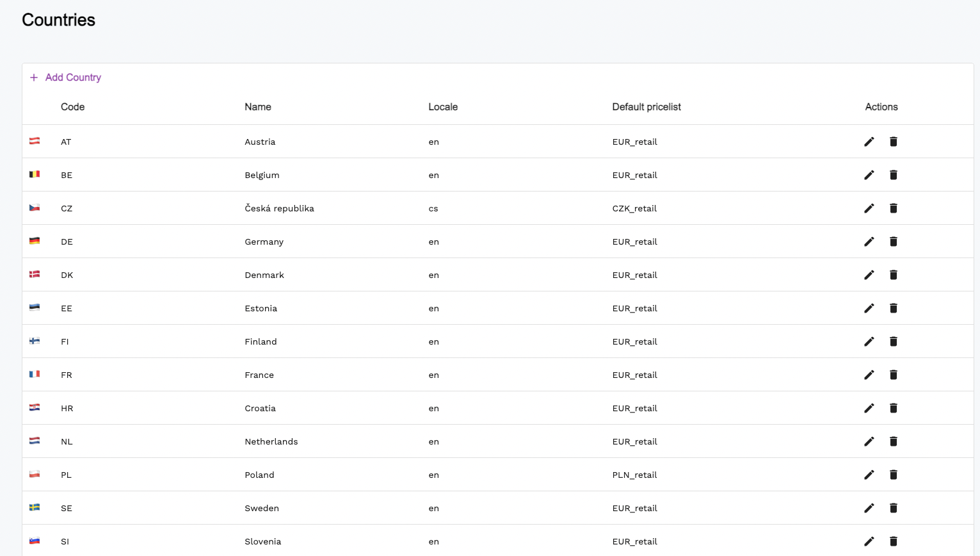Click Austria's EUR_retail pricelist cell
Viewport: 980px width, 556px height.
pos(635,142)
